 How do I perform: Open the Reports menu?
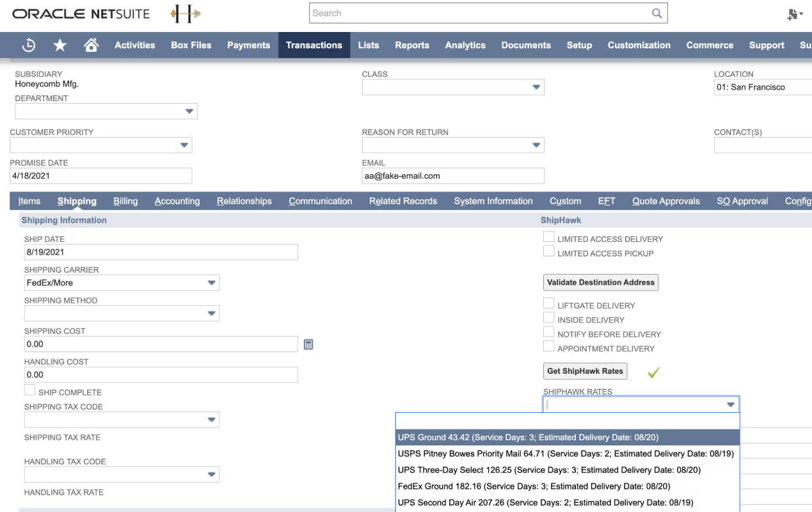[x=412, y=45]
